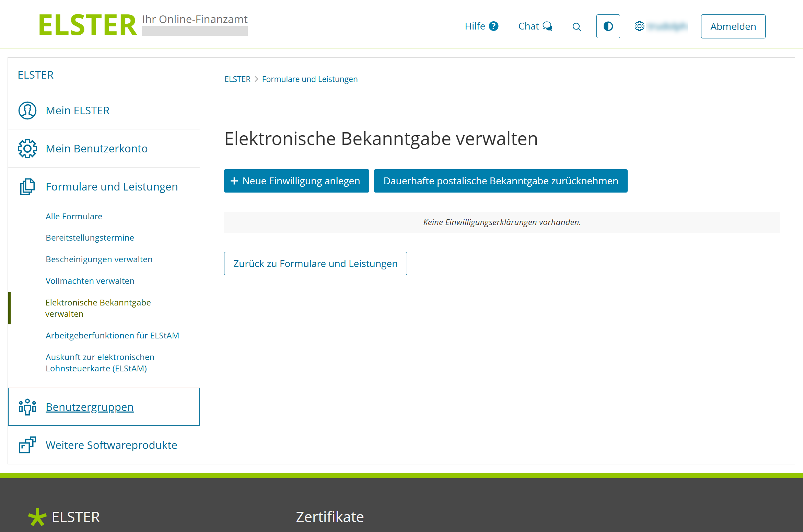Click Neue Einwilligung anlegen button
This screenshot has height=532, width=803.
click(x=296, y=181)
